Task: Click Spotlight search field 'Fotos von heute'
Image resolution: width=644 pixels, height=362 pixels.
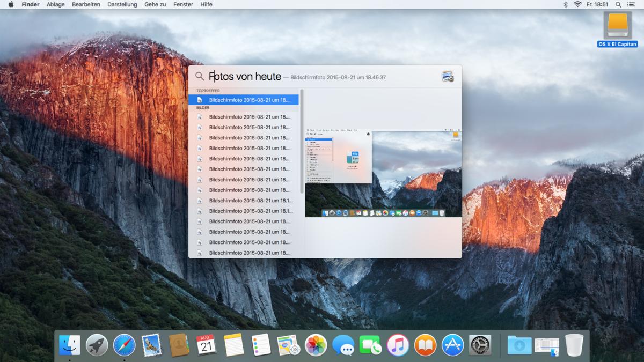Action: click(x=245, y=77)
